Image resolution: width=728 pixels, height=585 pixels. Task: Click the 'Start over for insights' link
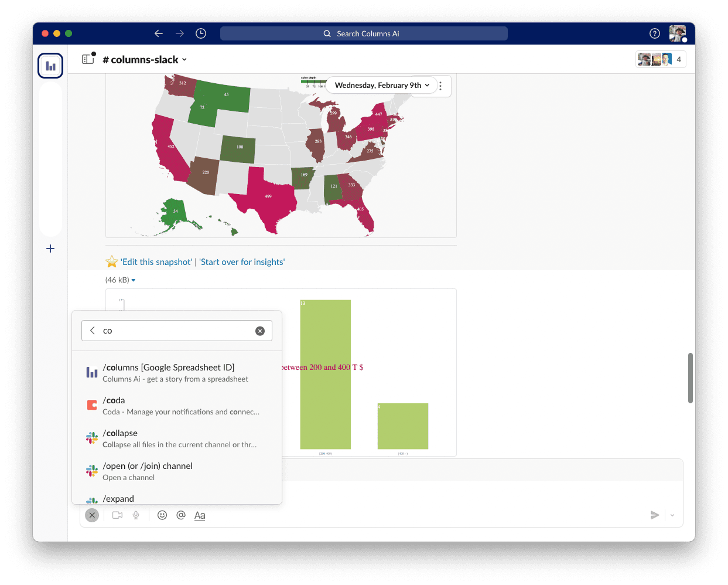coord(242,262)
